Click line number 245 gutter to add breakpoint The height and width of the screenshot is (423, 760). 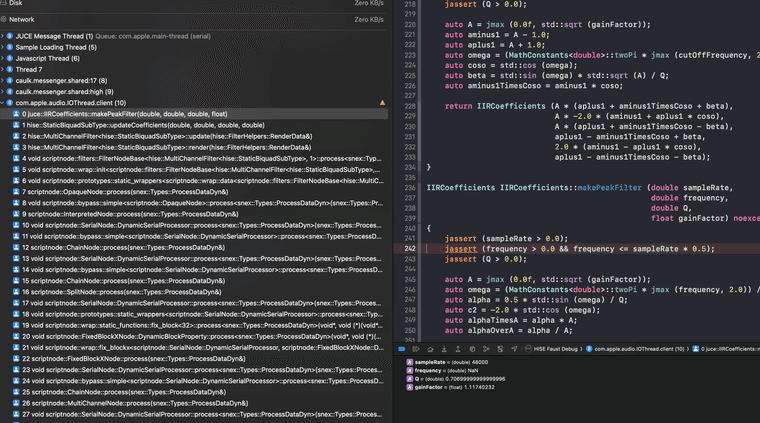click(x=410, y=280)
